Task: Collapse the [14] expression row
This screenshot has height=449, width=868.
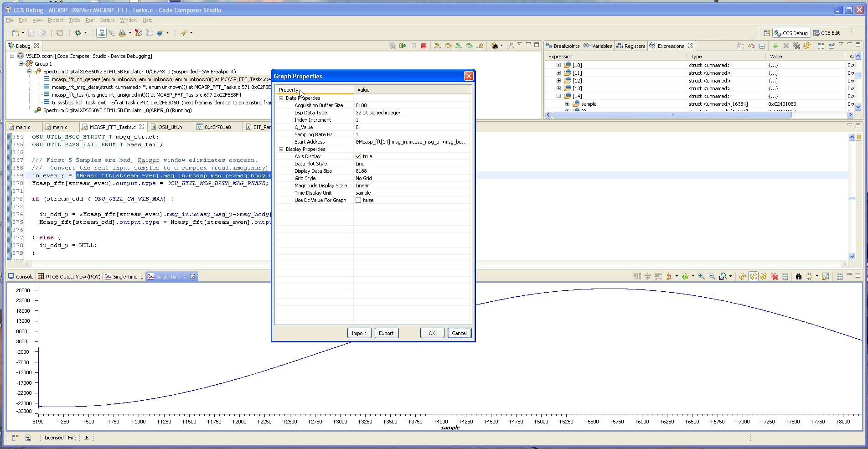Action: (x=558, y=96)
